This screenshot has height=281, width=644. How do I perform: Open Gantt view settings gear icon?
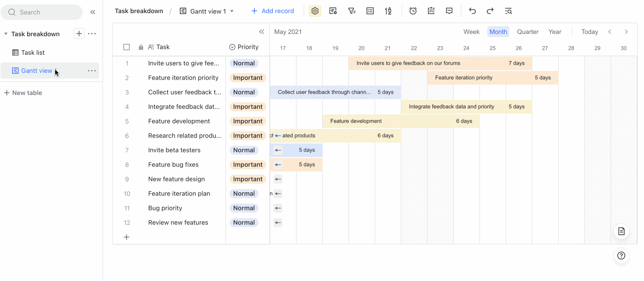tap(315, 11)
